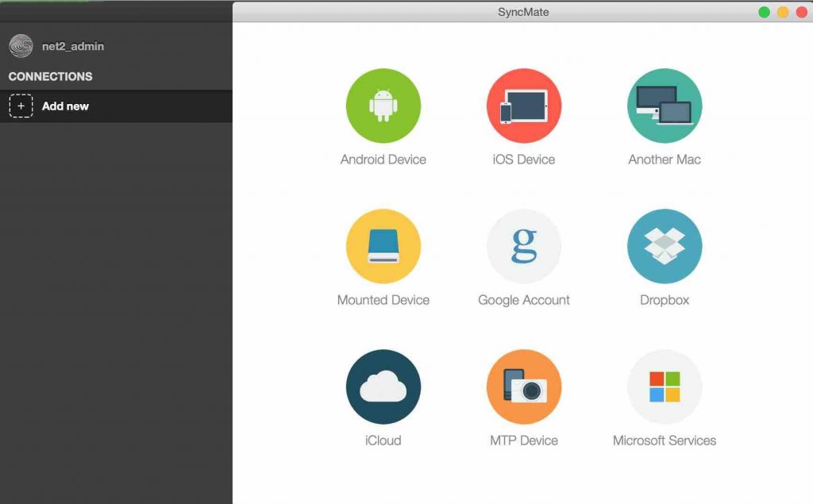Select the Android Device label text
The image size is (813, 504).
tap(383, 160)
